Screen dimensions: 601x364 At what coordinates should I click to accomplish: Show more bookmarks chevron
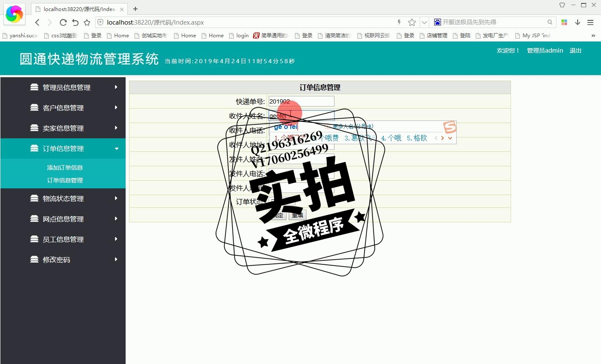click(593, 36)
